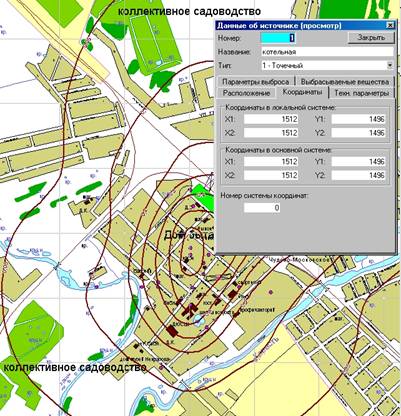Screen dimensions: 401x416
Task: Click the dialog title bar 'Данные об источнике'
Action: [279, 25]
